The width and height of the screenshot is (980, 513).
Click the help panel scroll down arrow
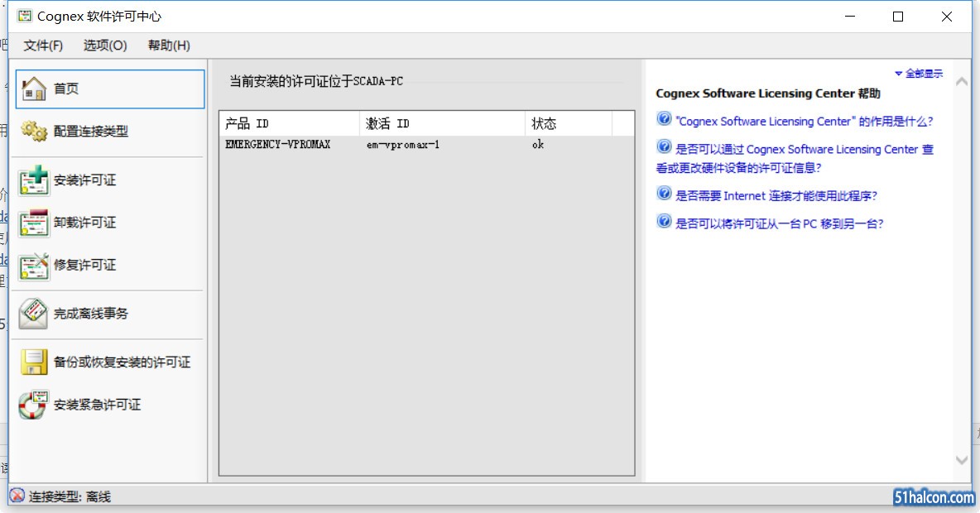(962, 461)
